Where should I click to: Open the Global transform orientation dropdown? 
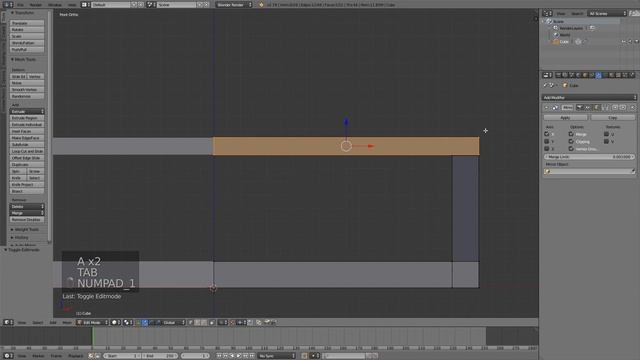(172, 322)
